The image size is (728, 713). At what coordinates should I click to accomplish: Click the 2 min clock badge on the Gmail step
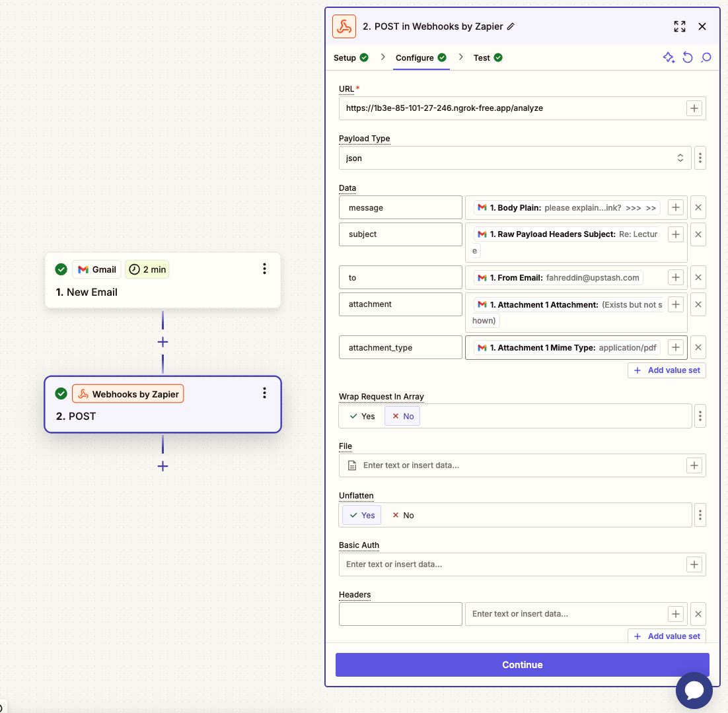(147, 269)
